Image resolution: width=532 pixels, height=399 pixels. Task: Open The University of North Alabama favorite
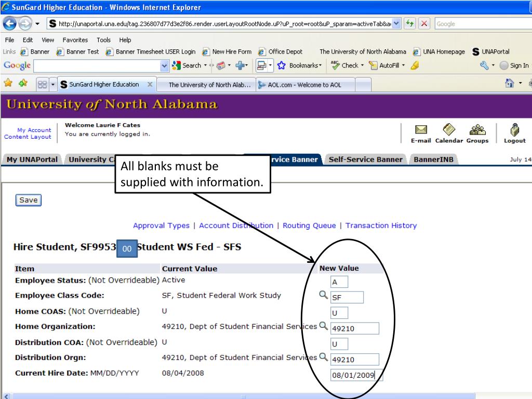362,51
